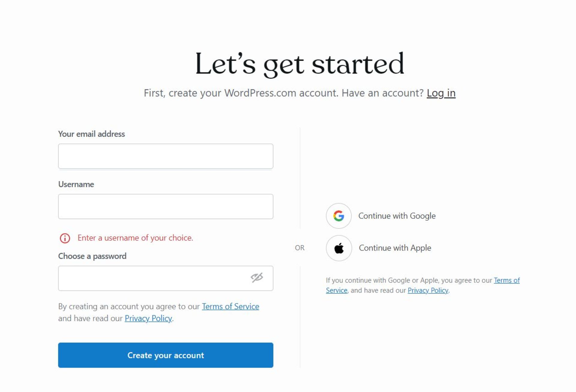This screenshot has width=576, height=392.
Task: Click the Google logo icon
Action: (338, 216)
